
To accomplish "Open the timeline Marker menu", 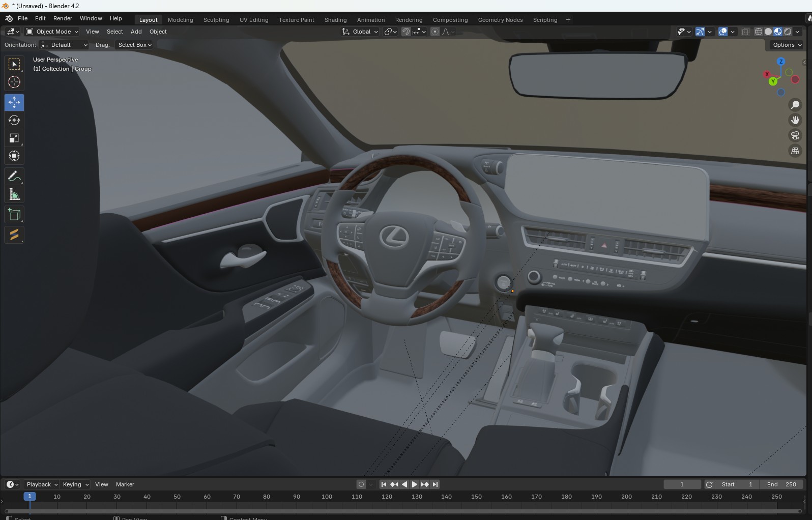I will pyautogui.click(x=125, y=484).
